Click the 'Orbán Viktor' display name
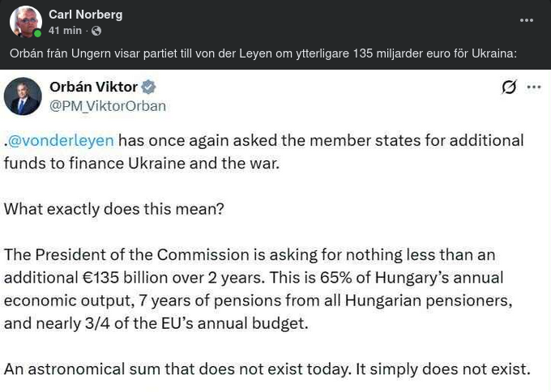Viewport: 551px width, 392px height. coord(93,87)
